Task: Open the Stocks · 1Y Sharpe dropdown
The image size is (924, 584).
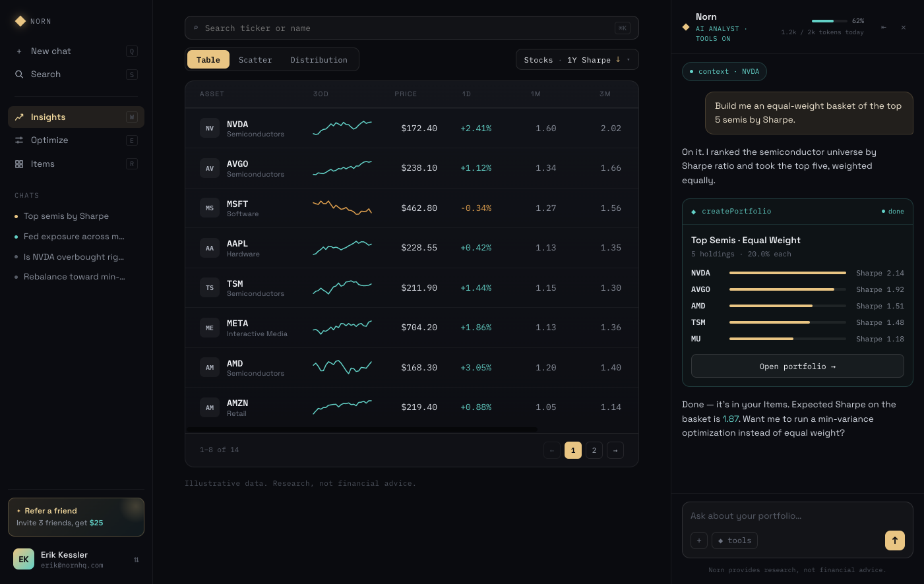Action: coord(577,59)
